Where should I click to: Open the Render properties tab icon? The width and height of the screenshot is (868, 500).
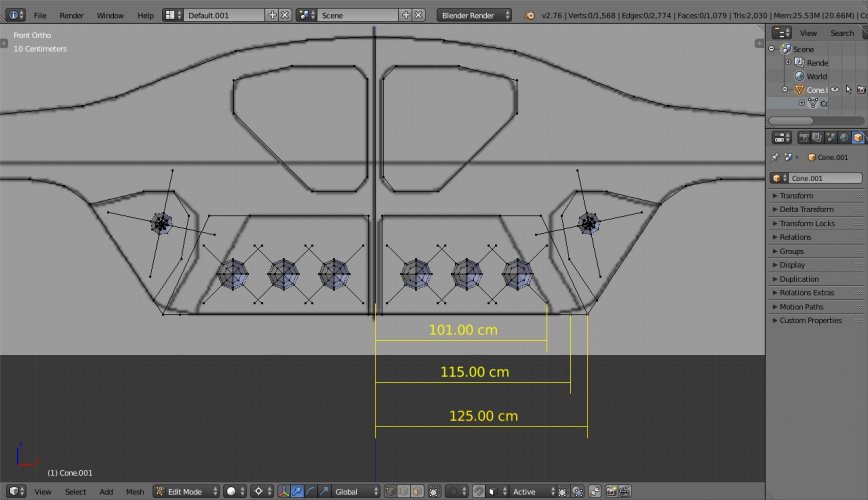(x=804, y=137)
